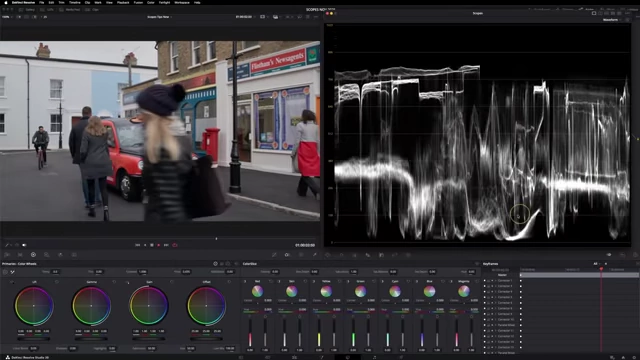Image resolution: width=640 pixels, height=360 pixels.
Task: Toggle the Clips panel button
Action: (x=92, y=9)
